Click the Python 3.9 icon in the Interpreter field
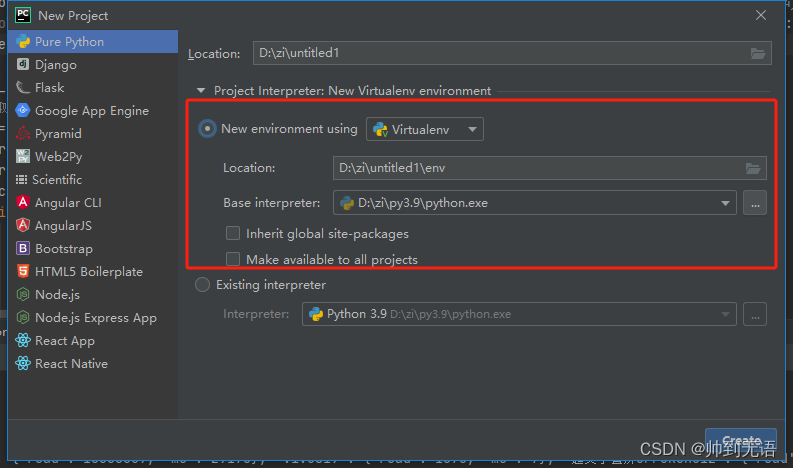The width and height of the screenshot is (793, 468). pyautogui.click(x=316, y=314)
